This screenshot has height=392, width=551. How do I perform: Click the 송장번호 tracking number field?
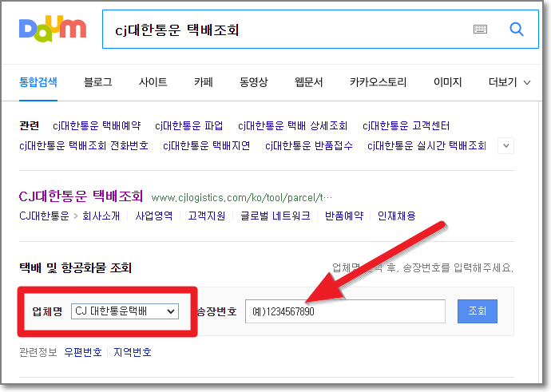(x=345, y=311)
